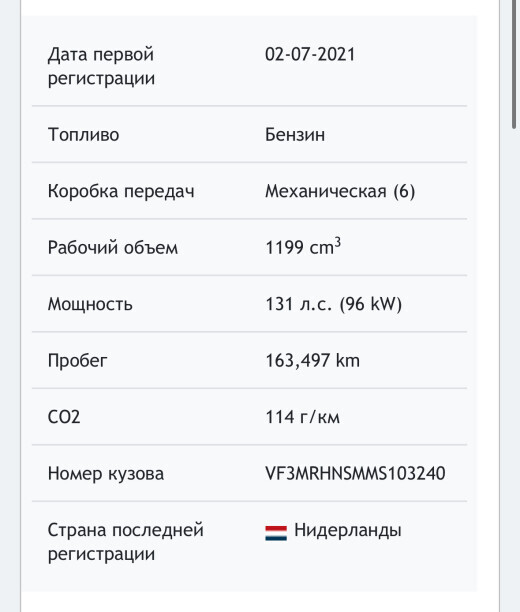Click the 'Коробка передач' label

(x=121, y=191)
